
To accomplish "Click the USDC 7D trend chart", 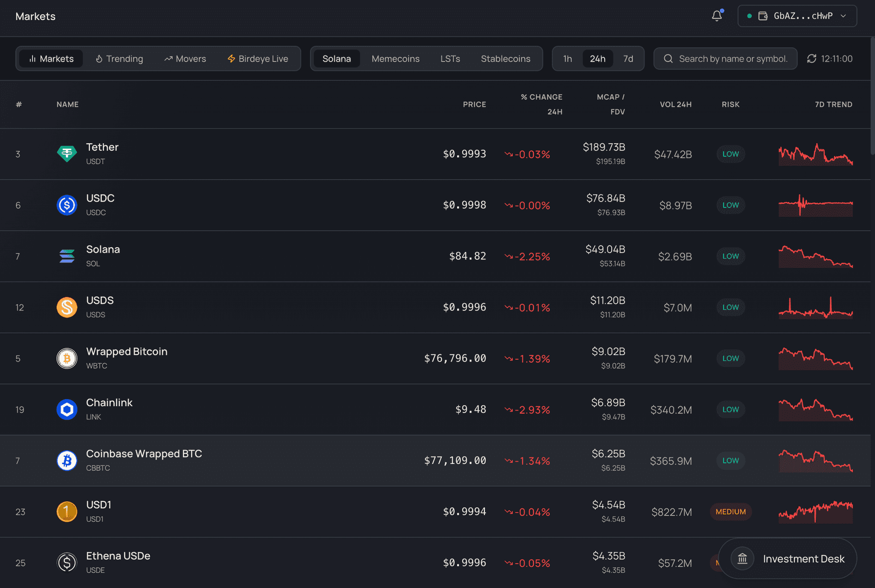I will coord(816,205).
